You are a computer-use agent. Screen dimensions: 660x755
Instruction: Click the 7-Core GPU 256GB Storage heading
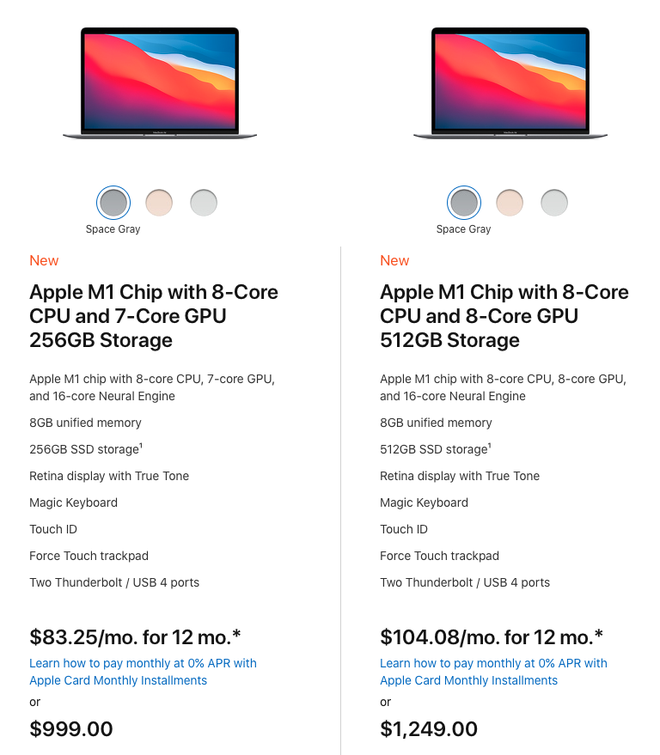(x=154, y=316)
